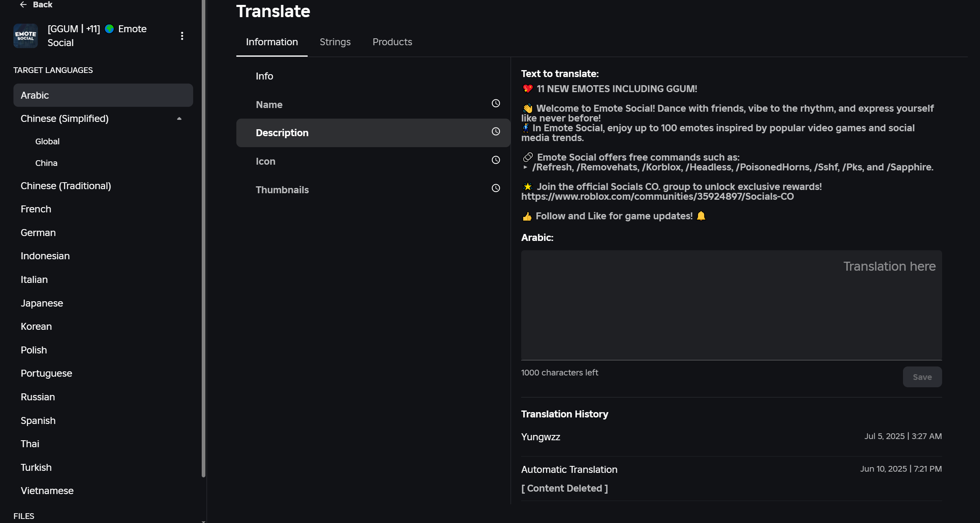Open the Yungwzz translation history entry

[x=541, y=437]
